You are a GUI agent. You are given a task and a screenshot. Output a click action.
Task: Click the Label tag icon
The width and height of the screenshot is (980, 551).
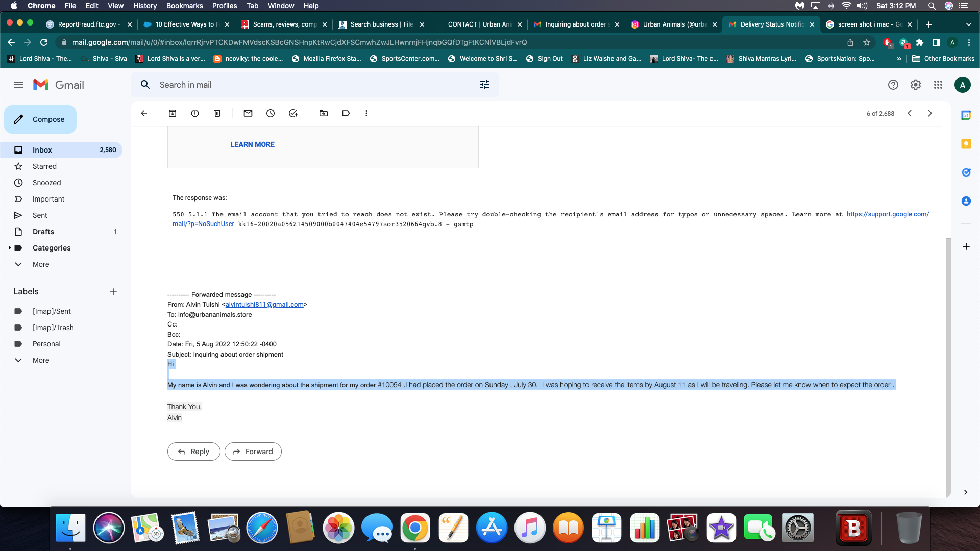pos(346,113)
